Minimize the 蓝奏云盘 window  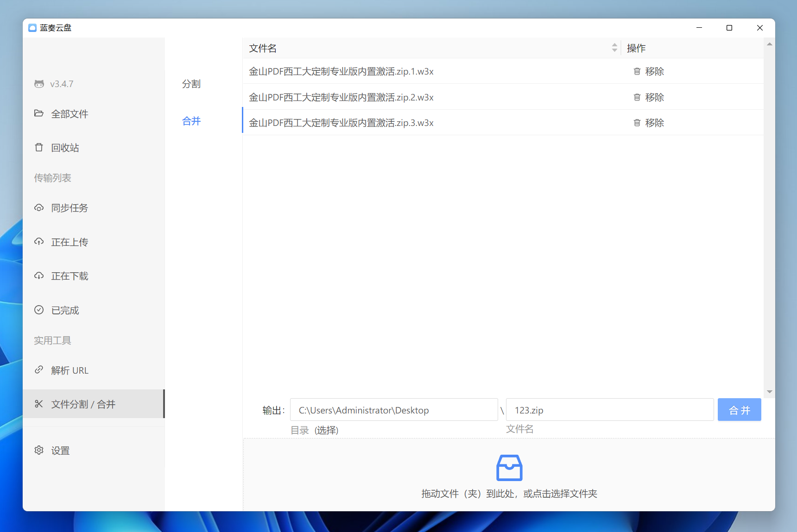[699, 28]
